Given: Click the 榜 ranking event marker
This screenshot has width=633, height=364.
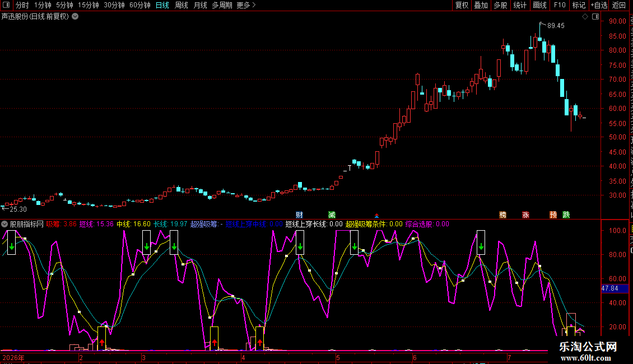Looking at the screenshot, I should tap(502, 214).
